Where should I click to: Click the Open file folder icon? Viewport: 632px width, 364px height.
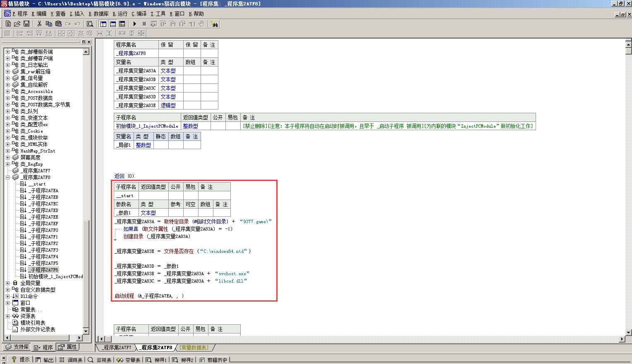(x=17, y=24)
